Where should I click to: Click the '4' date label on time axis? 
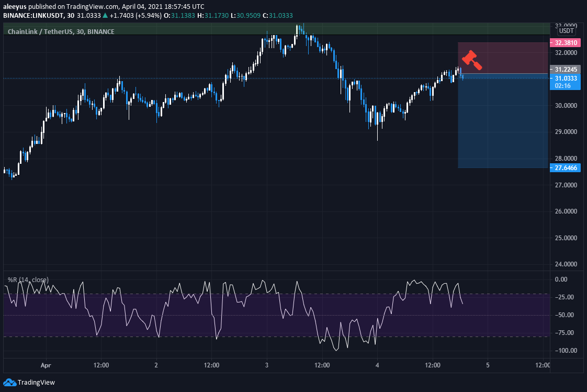(x=377, y=365)
